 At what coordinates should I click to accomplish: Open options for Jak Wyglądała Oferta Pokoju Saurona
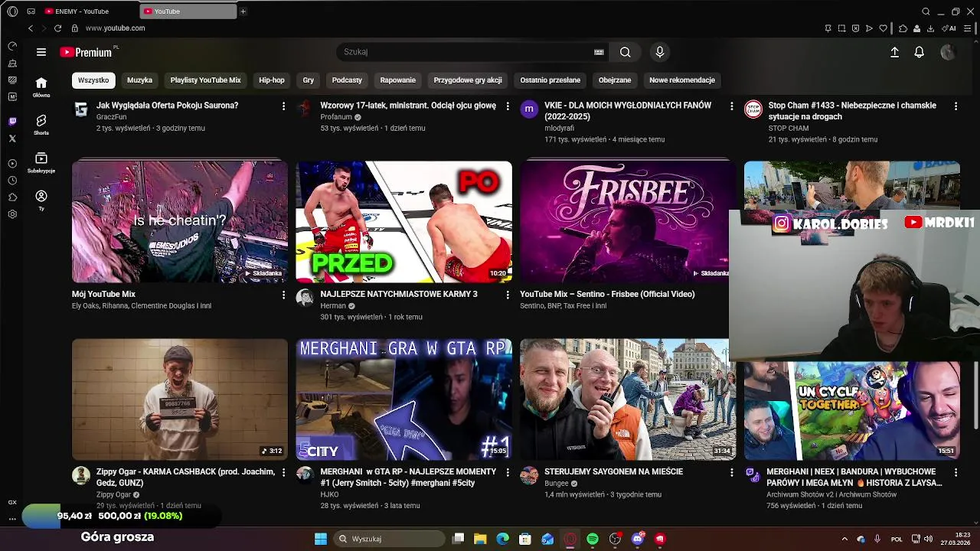tap(283, 106)
